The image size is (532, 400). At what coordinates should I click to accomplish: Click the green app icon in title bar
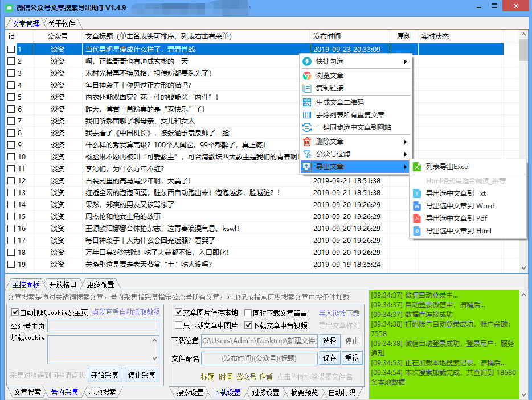9,7
